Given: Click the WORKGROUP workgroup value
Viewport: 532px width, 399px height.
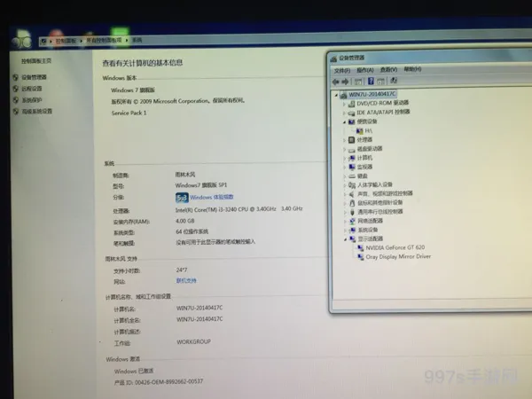Looking at the screenshot, I should pyautogui.click(x=193, y=341).
